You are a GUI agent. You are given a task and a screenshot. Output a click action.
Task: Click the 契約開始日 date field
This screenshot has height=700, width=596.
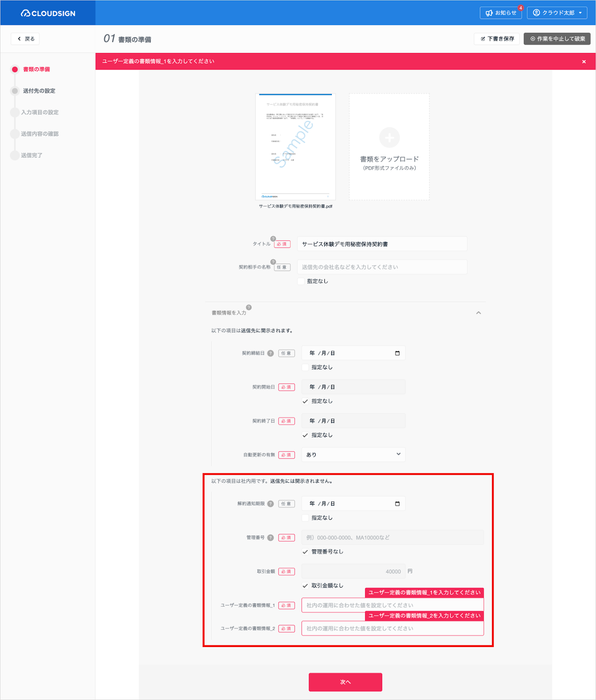(x=353, y=387)
